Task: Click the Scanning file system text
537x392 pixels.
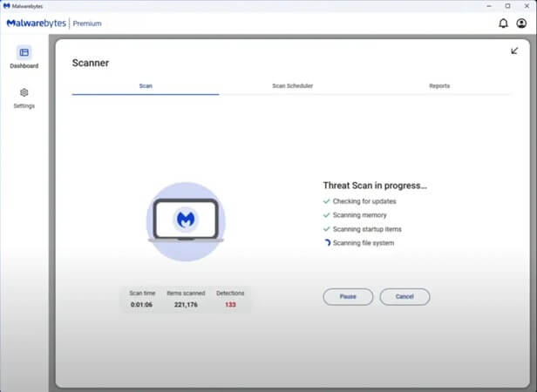Action: point(364,243)
